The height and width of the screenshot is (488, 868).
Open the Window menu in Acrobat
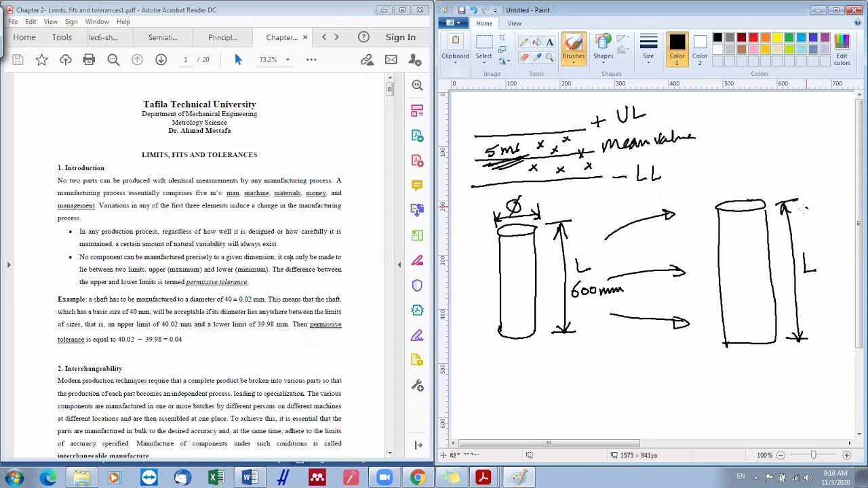pos(97,22)
